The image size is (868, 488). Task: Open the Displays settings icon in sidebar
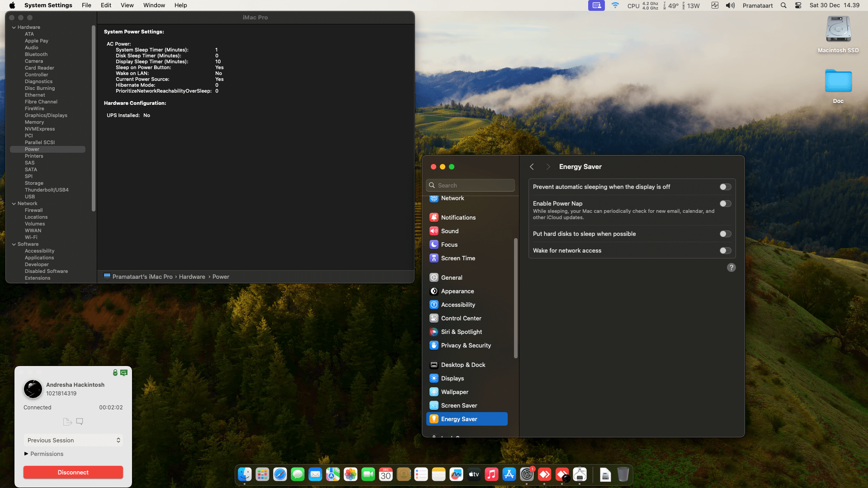pyautogui.click(x=434, y=378)
